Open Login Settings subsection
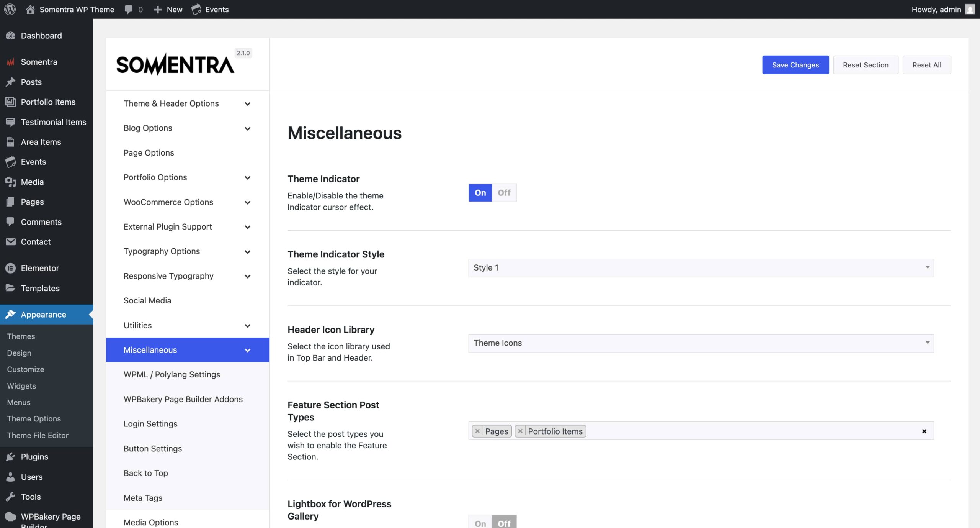The height and width of the screenshot is (528, 980). 188,424
